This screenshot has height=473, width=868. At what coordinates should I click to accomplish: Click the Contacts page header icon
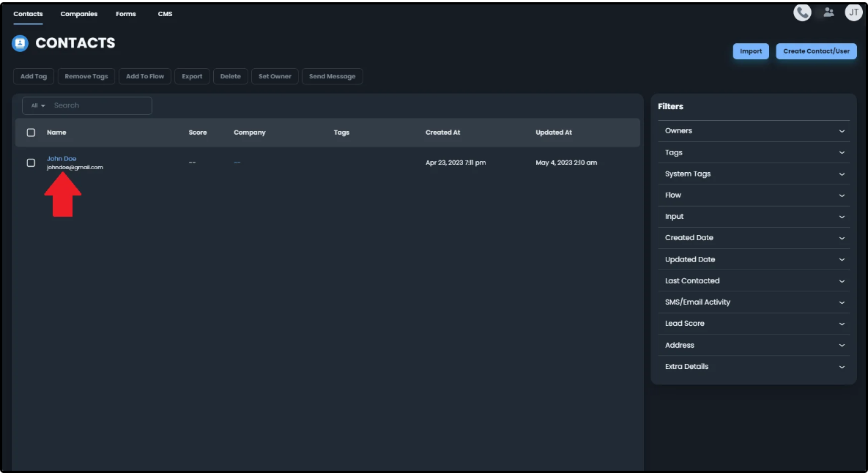(20, 44)
